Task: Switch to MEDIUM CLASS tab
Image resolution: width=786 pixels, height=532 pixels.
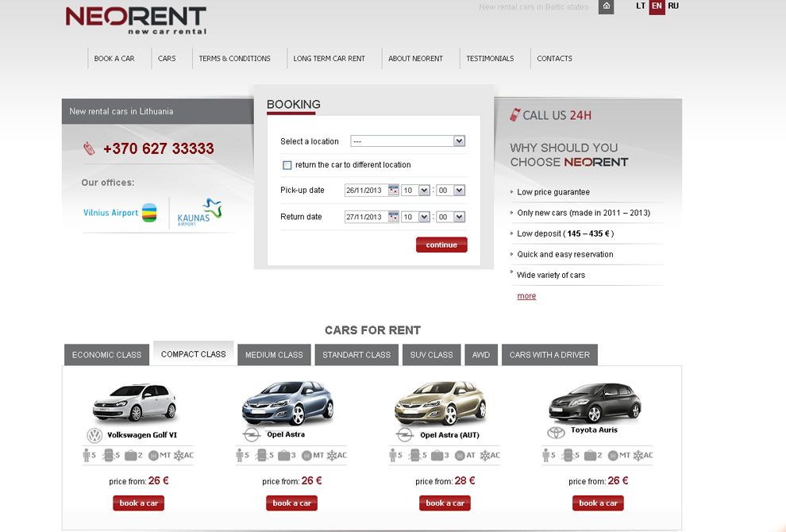Action: (x=274, y=354)
